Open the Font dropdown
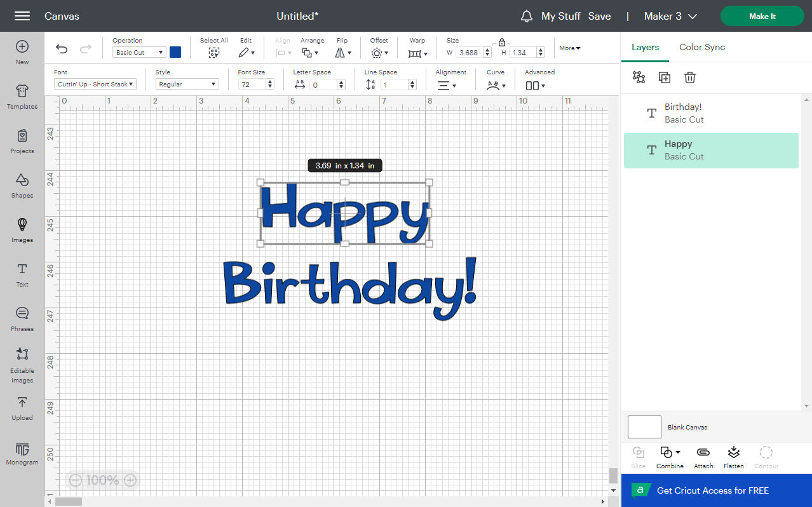The height and width of the screenshot is (507, 812). pos(95,83)
